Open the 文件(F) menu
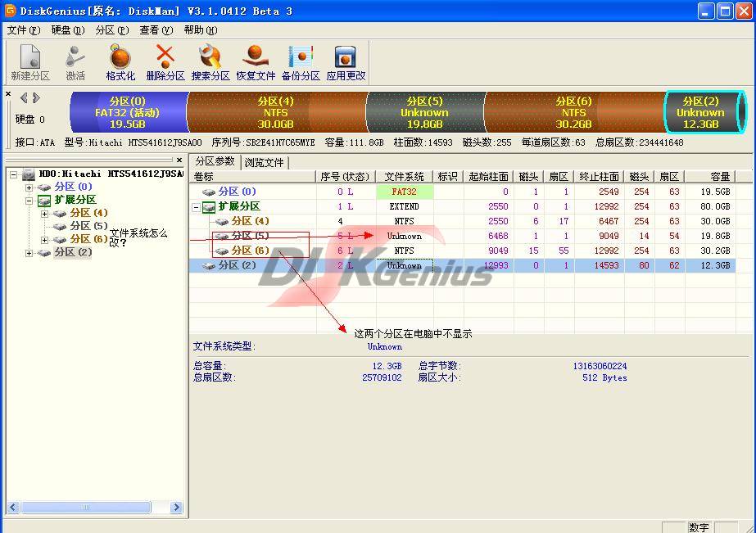Viewport: 756px width, 533px height. pos(24,30)
